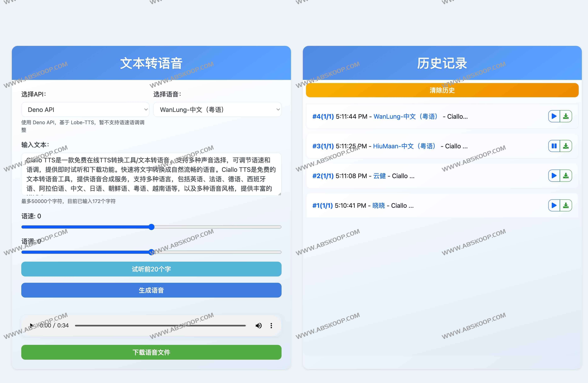Play history record #1 晓晓 audio

(554, 205)
